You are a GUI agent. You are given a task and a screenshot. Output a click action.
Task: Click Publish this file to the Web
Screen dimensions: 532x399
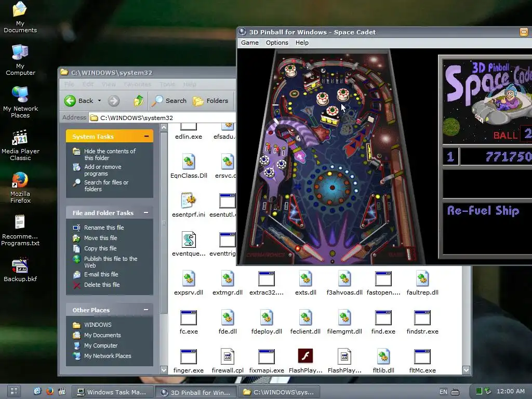111,262
